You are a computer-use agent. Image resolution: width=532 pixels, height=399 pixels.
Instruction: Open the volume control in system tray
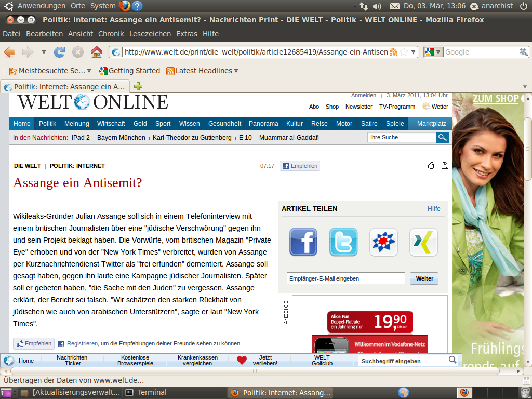pos(377,6)
